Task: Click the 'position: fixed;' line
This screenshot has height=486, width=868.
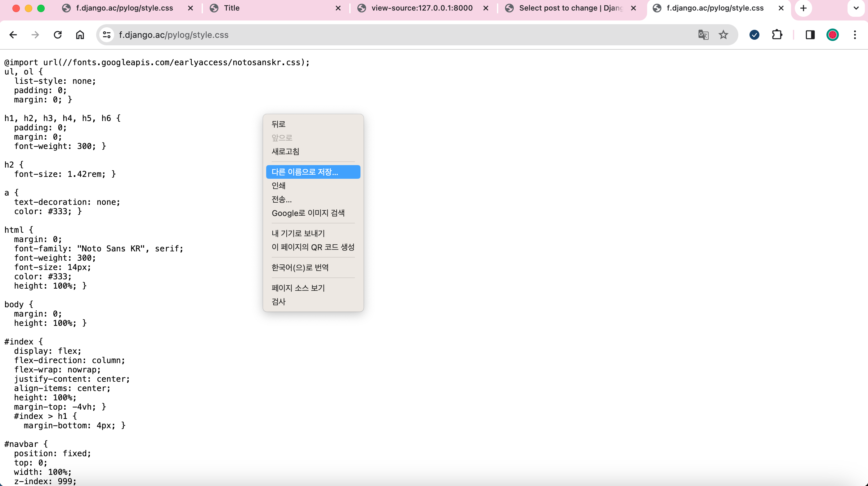Action: pos(52,453)
